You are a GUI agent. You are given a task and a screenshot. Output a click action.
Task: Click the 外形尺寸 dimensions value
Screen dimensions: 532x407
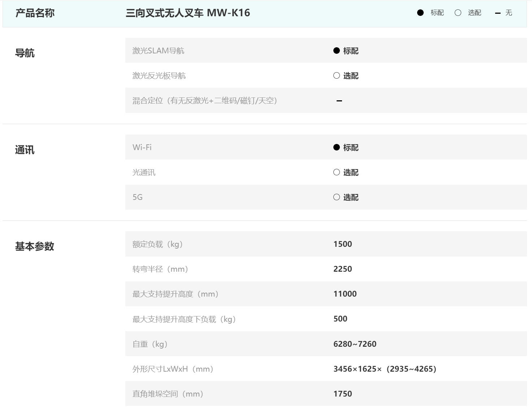point(385,369)
